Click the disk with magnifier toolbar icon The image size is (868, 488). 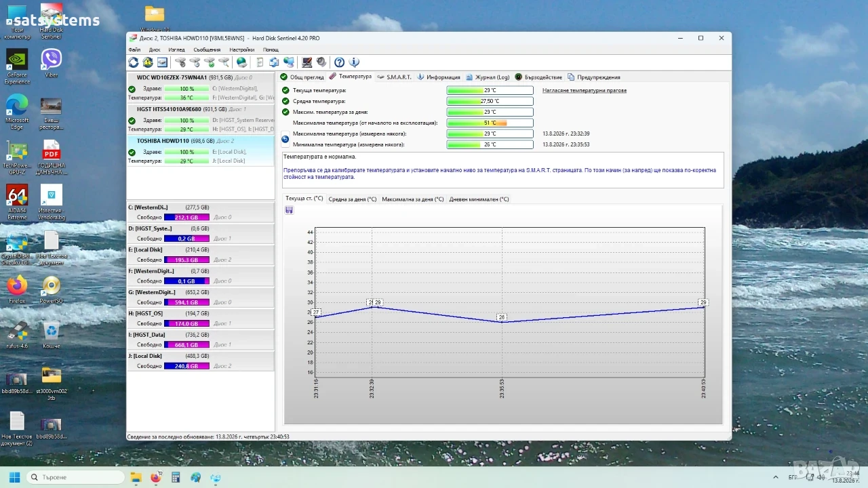[224, 62]
